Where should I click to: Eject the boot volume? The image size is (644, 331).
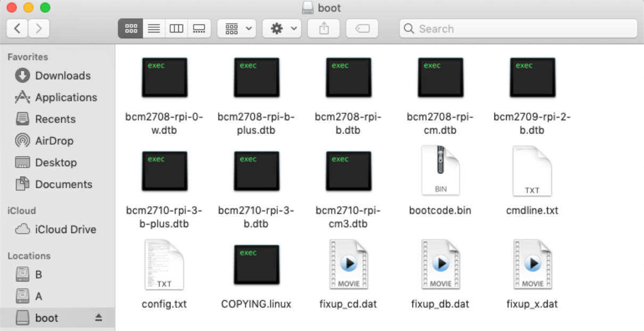(x=98, y=318)
